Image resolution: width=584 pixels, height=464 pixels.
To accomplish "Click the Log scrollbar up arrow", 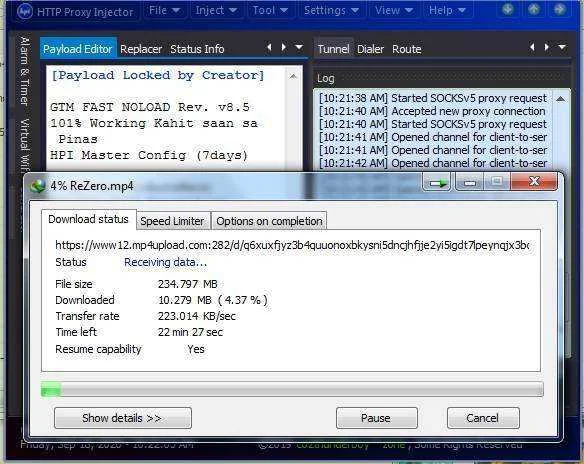I will click(x=561, y=99).
